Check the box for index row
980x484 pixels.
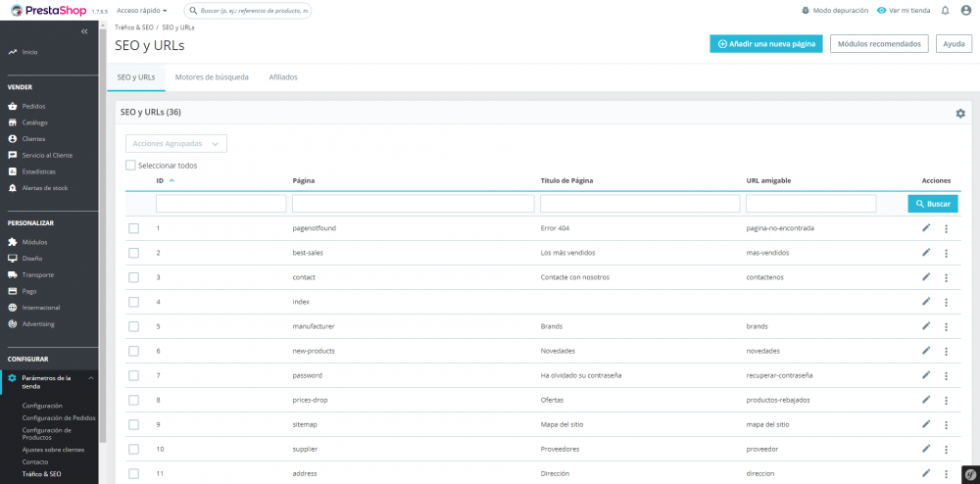[133, 302]
